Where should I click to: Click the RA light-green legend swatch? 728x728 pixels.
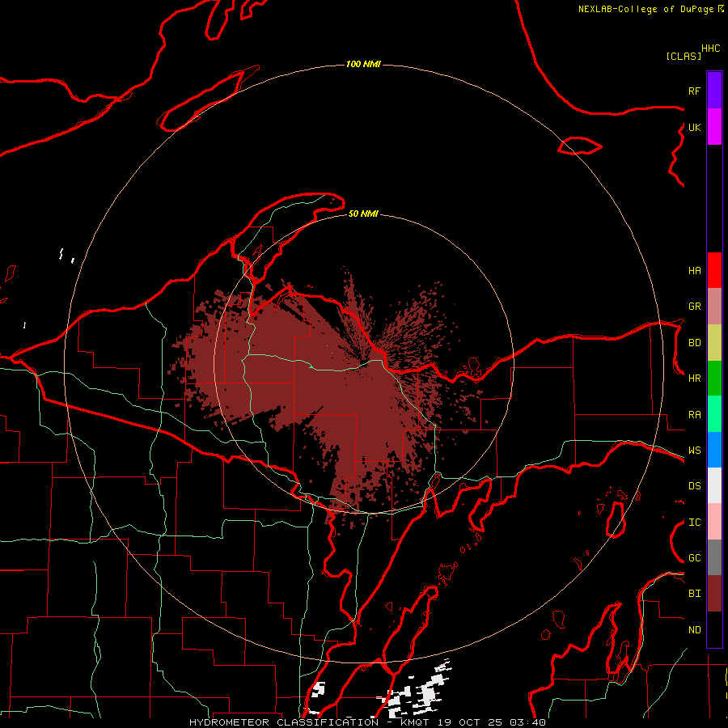[714, 414]
